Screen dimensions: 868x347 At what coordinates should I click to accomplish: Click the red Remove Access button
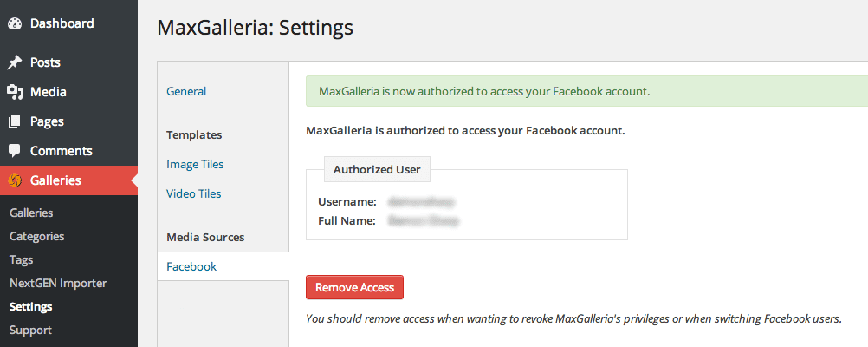(354, 287)
